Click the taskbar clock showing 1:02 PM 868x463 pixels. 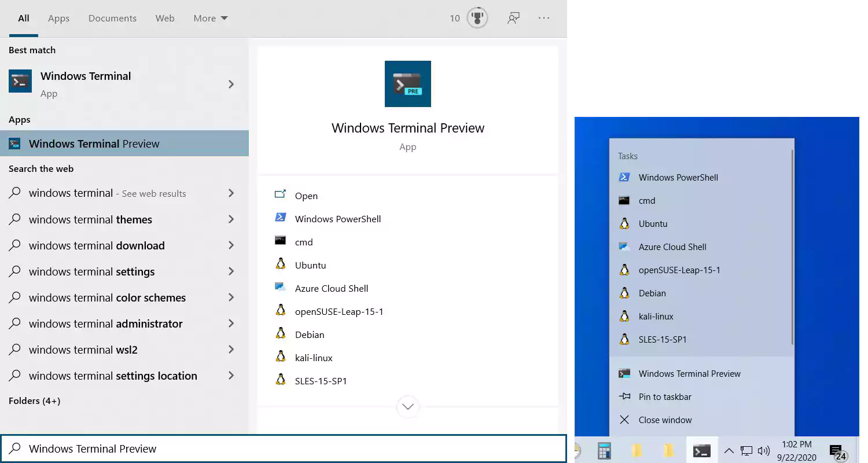click(x=797, y=451)
